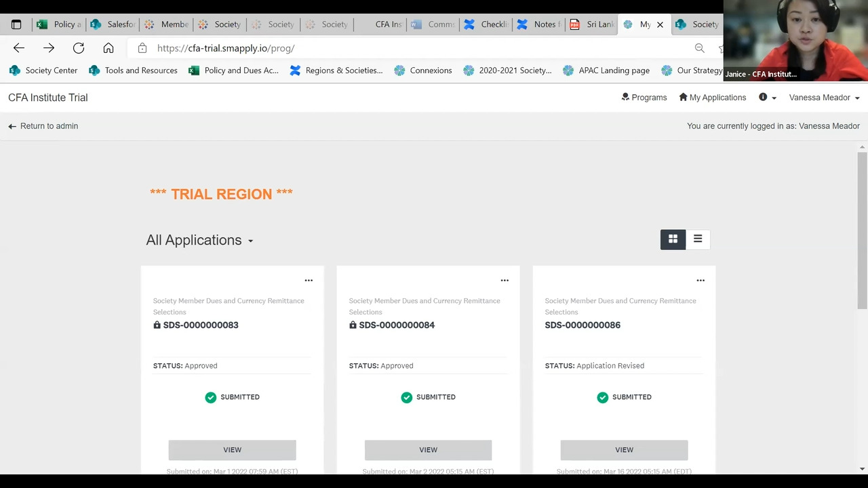This screenshot has width=868, height=488.
Task: Switch to the Checklist browser tab
Action: (486, 24)
